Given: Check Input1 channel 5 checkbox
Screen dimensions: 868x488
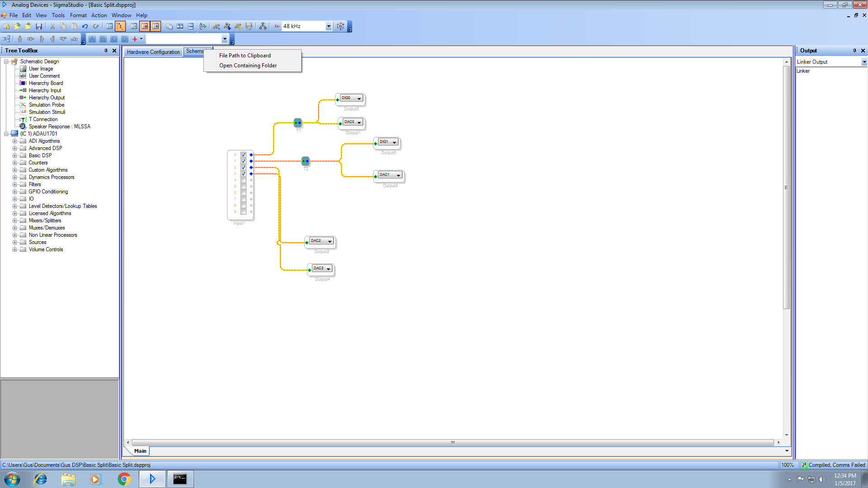Looking at the screenshot, I should [x=243, y=186].
